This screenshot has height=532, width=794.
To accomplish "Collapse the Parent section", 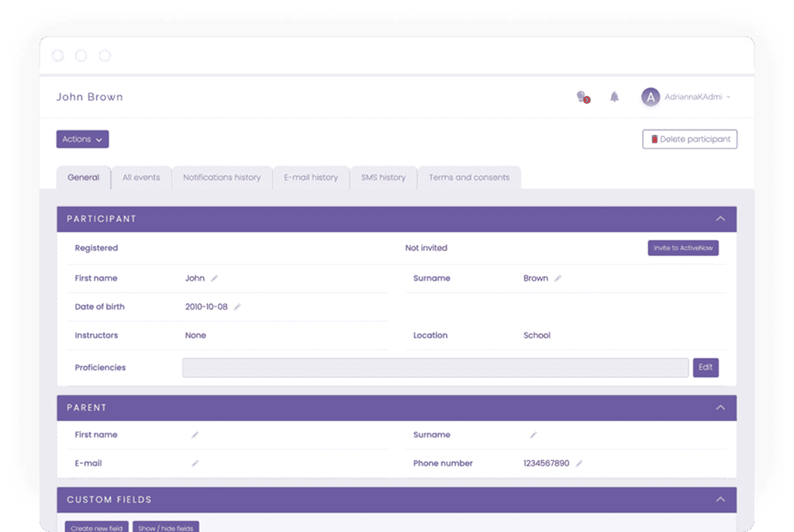I will 720,408.
